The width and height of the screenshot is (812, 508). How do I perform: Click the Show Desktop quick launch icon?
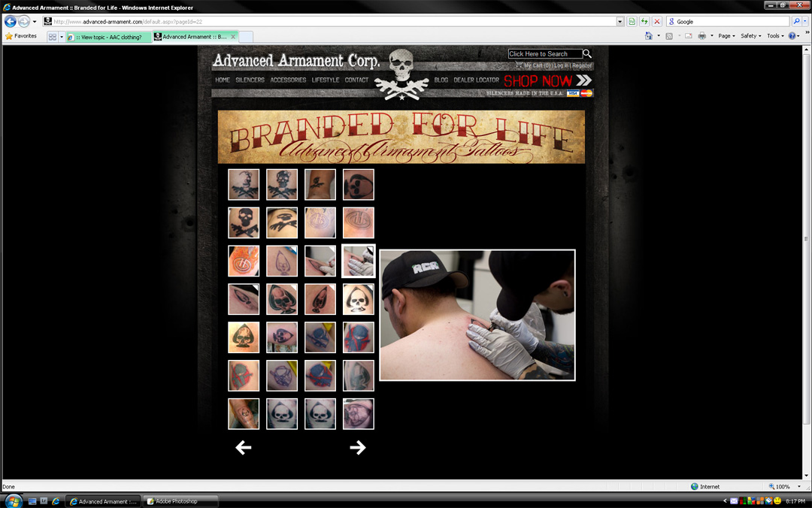[x=32, y=501]
